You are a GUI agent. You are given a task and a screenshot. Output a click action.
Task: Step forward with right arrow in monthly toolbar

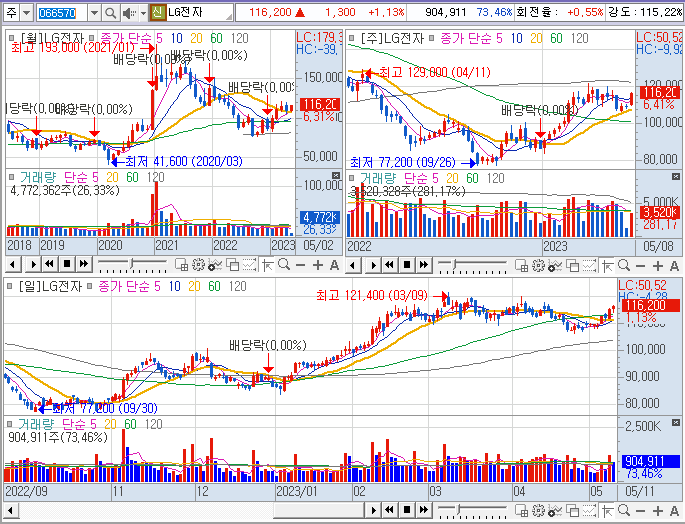coord(33,264)
